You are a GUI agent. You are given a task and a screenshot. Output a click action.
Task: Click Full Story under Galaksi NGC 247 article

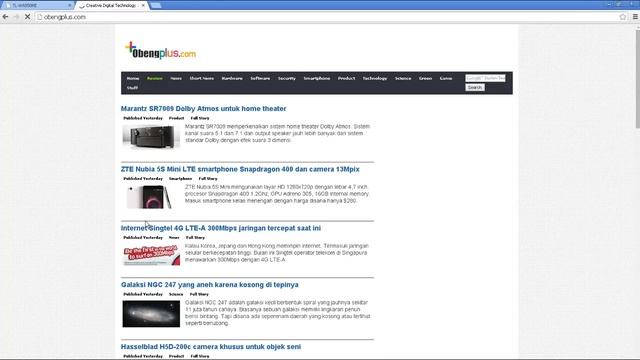pyautogui.click(x=199, y=294)
